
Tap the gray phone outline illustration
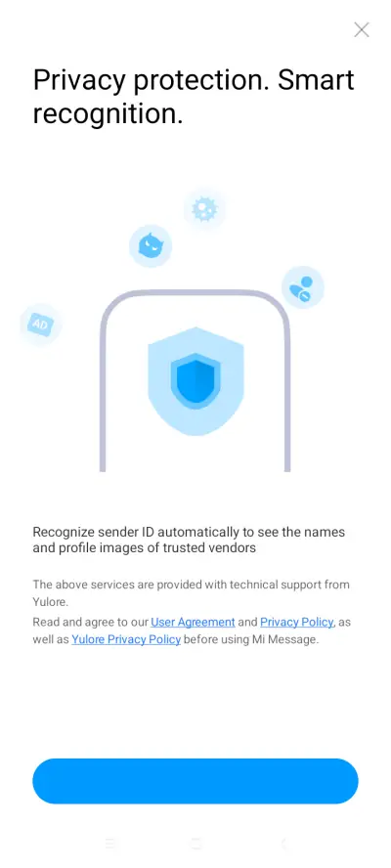pos(195,381)
